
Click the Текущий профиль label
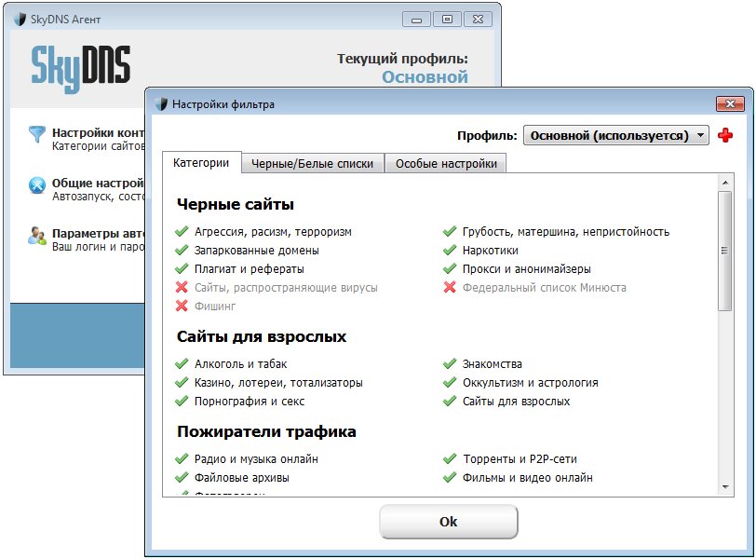(402, 59)
